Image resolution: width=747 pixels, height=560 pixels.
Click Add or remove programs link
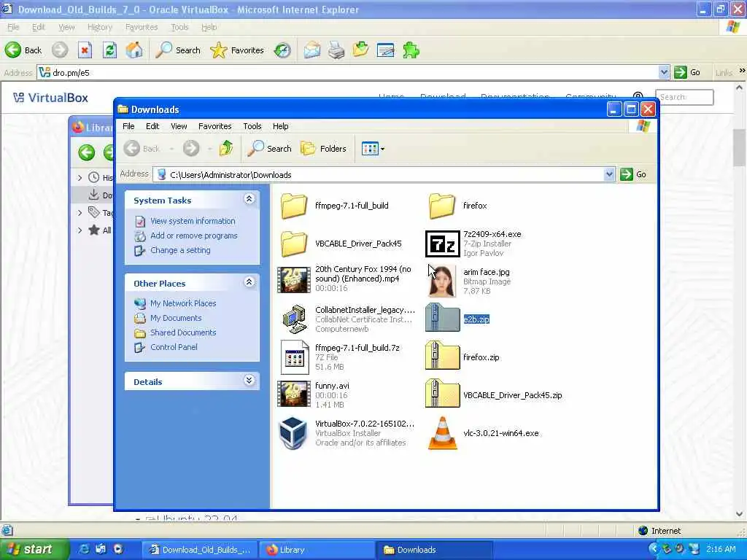[x=193, y=236]
